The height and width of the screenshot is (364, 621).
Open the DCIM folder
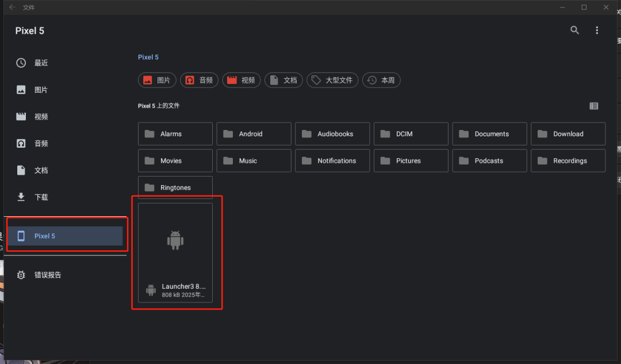(411, 134)
